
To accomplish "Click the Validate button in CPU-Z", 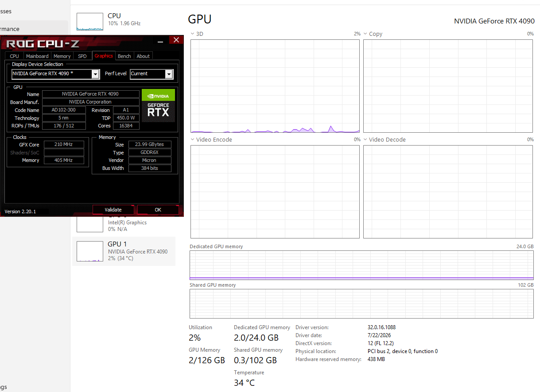I will [113, 210].
